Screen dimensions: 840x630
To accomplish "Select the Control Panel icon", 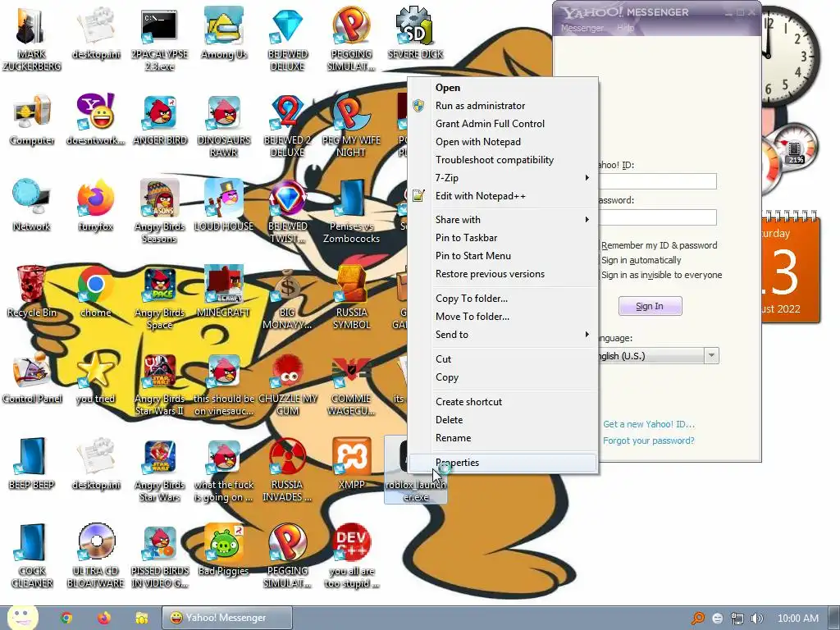I will [31, 372].
